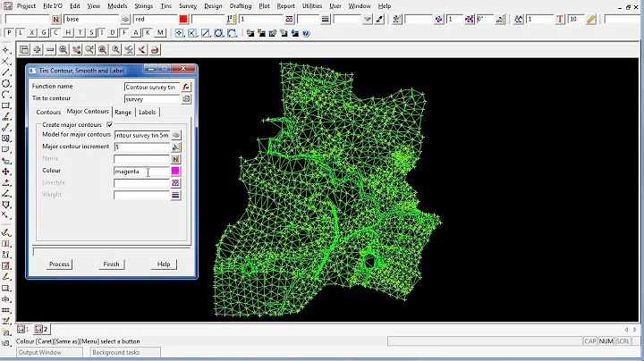The width and height of the screenshot is (644, 361).
Task: Open the Report menu
Action: [285, 6]
